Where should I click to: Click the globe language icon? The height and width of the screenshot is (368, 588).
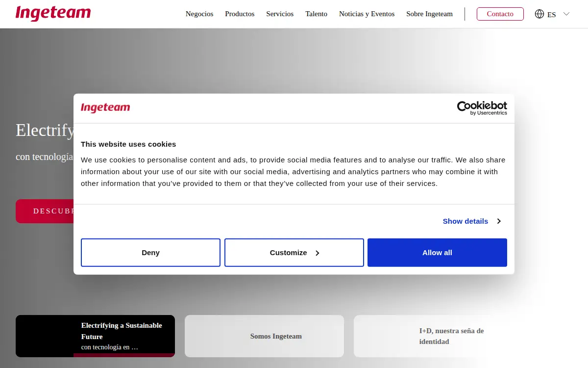tap(539, 14)
